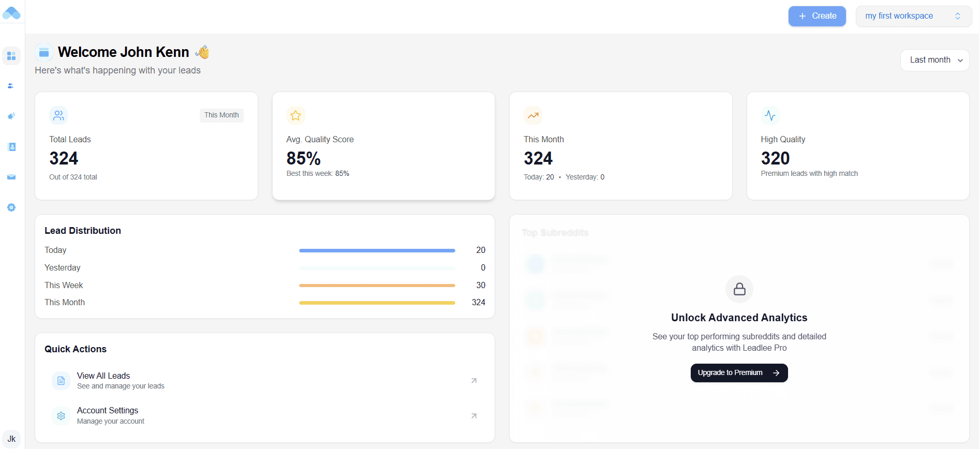Image resolution: width=980 pixels, height=449 pixels.
Task: Open the envelope mail icon in sidebar
Action: (11, 177)
